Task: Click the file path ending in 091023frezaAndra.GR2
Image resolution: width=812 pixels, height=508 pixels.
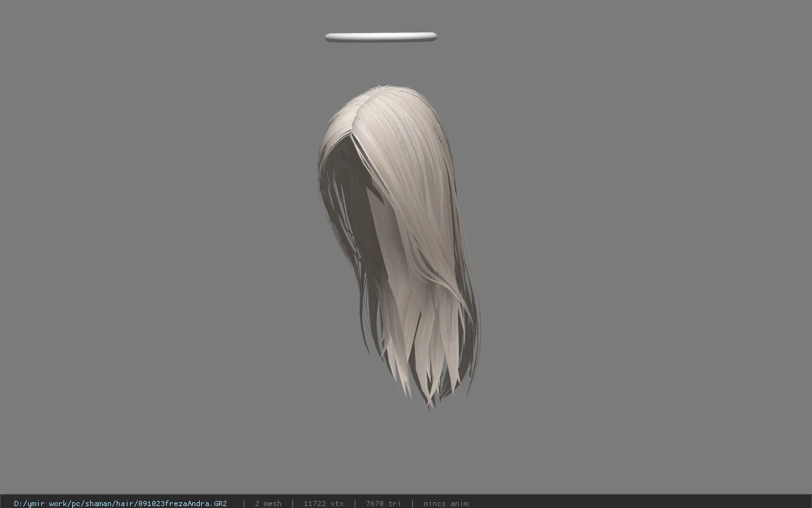Action: (121, 504)
